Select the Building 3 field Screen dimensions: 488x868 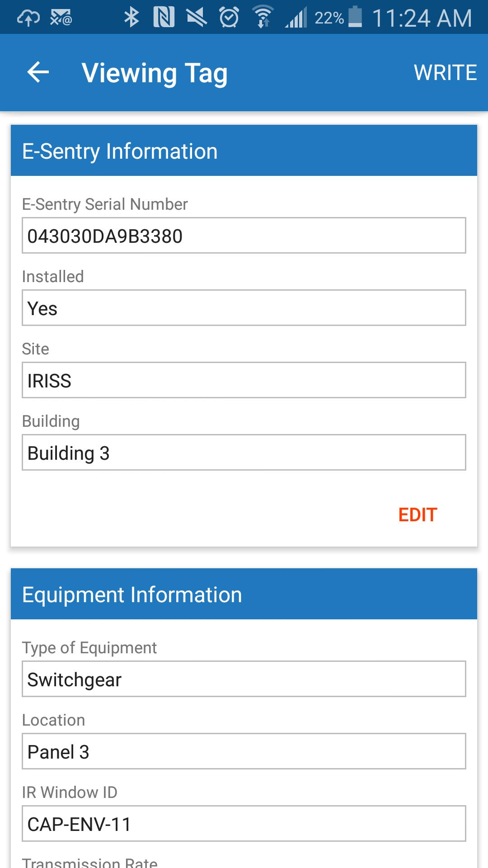coord(244,453)
